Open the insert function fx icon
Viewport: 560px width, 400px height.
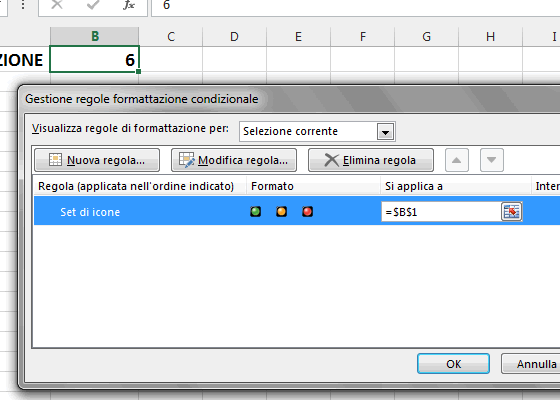129,5
